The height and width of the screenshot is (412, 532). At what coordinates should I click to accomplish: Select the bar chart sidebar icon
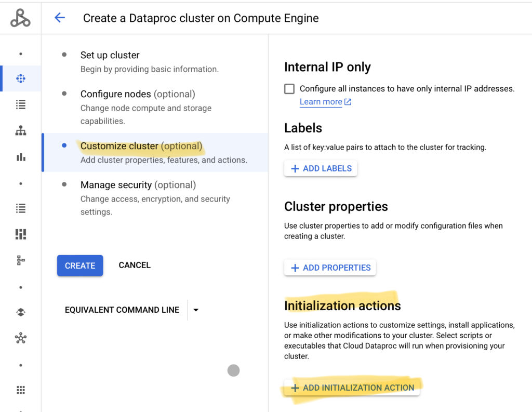click(x=21, y=157)
